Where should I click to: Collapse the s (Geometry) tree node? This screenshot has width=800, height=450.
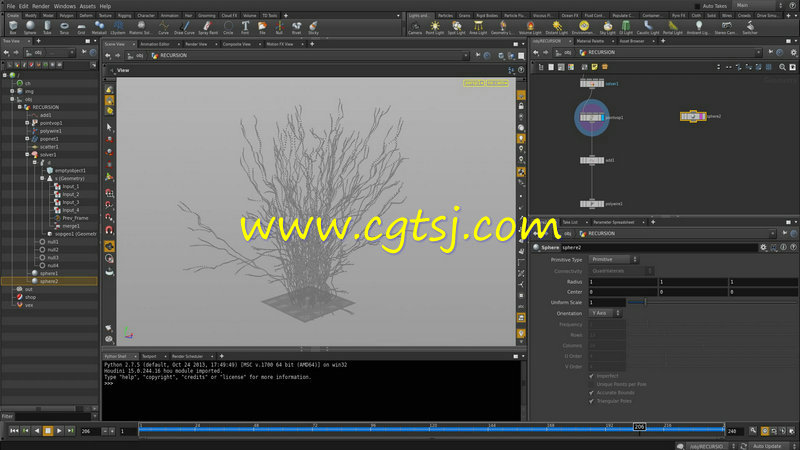(x=42, y=179)
